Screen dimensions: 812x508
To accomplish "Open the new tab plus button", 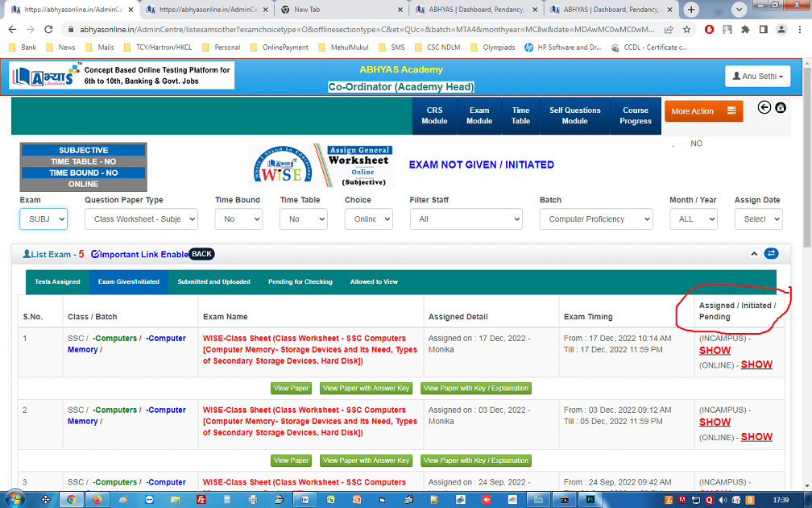I will (691, 10).
